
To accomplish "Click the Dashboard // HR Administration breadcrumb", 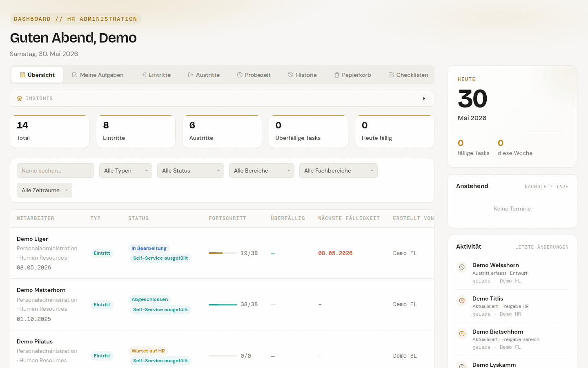I will [76, 19].
